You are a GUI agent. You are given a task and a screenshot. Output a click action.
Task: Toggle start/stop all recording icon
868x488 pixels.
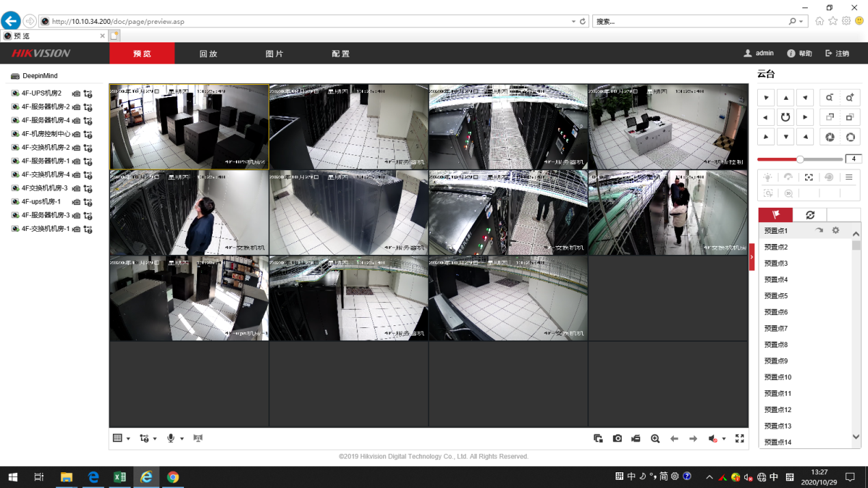635,439
